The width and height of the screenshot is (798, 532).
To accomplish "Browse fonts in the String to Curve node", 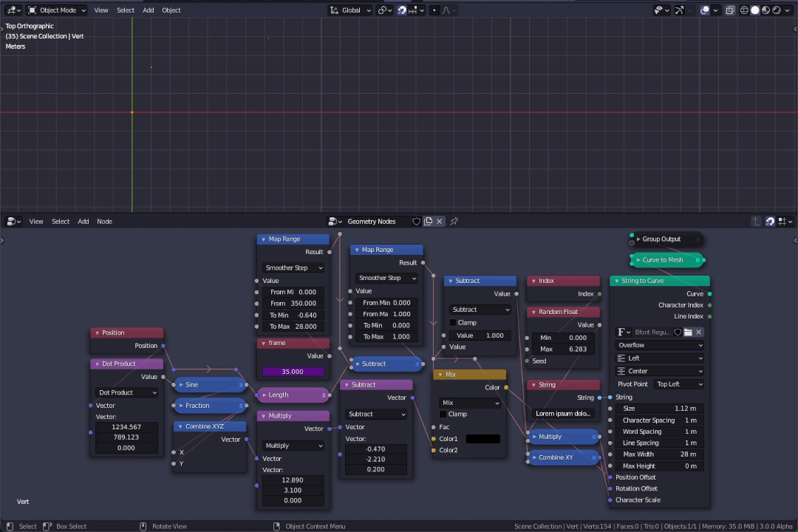I will 624,332.
